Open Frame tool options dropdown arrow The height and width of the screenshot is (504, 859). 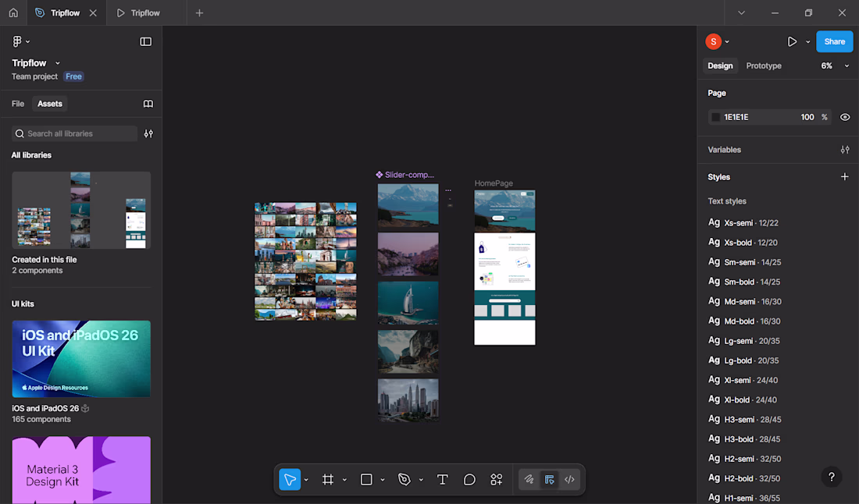[x=344, y=480]
